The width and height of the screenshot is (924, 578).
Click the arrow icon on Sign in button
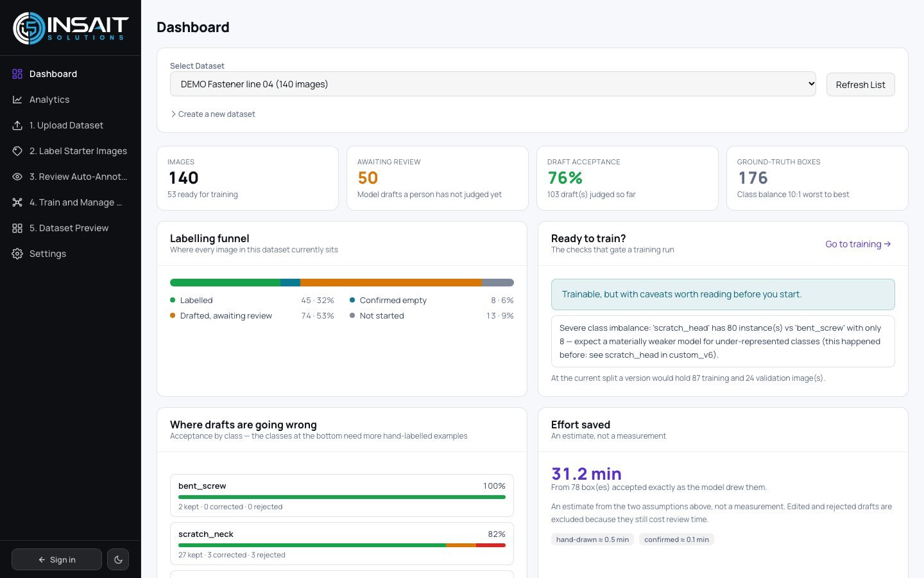point(42,560)
